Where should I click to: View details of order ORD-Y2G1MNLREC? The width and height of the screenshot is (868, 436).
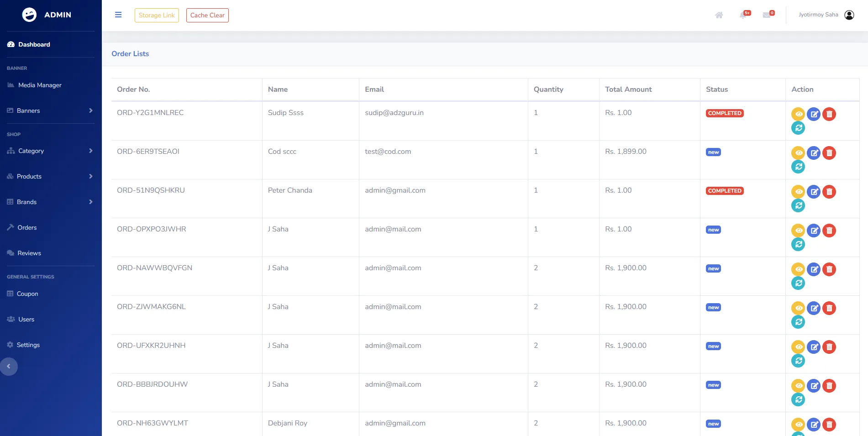coord(798,114)
